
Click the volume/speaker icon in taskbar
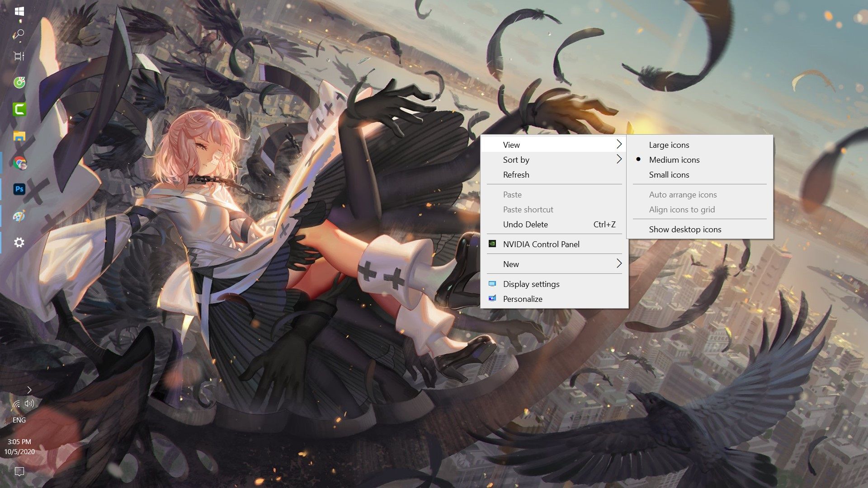[28, 404]
